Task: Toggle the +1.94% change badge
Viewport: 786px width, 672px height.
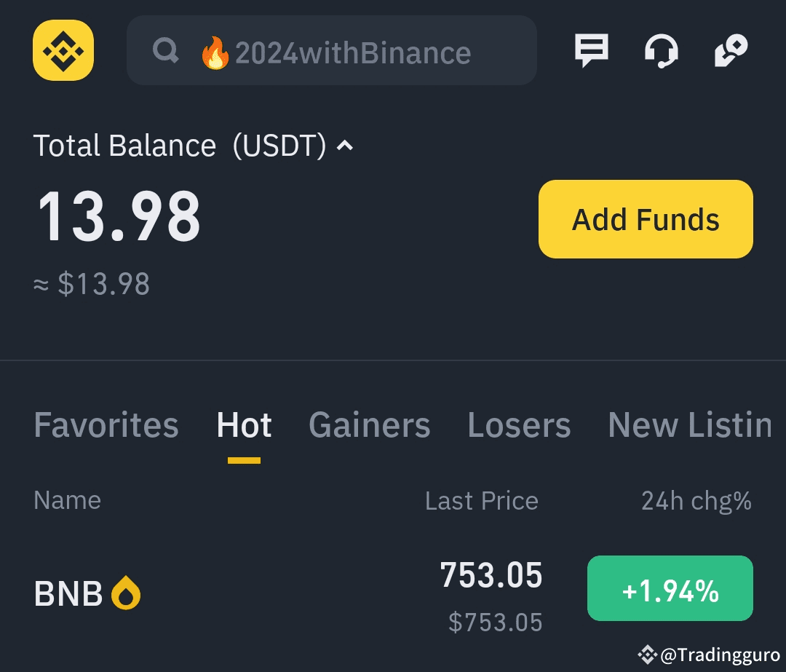Action: [670, 588]
